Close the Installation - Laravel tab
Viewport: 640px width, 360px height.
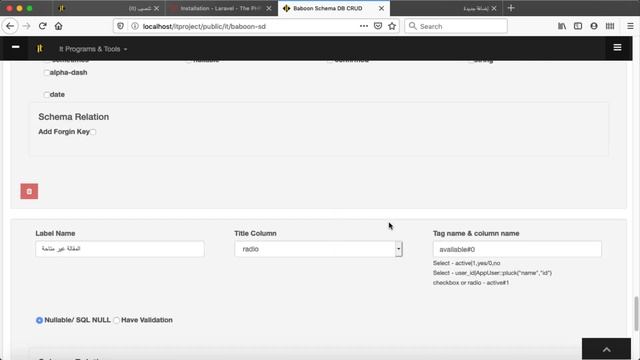coord(269,8)
